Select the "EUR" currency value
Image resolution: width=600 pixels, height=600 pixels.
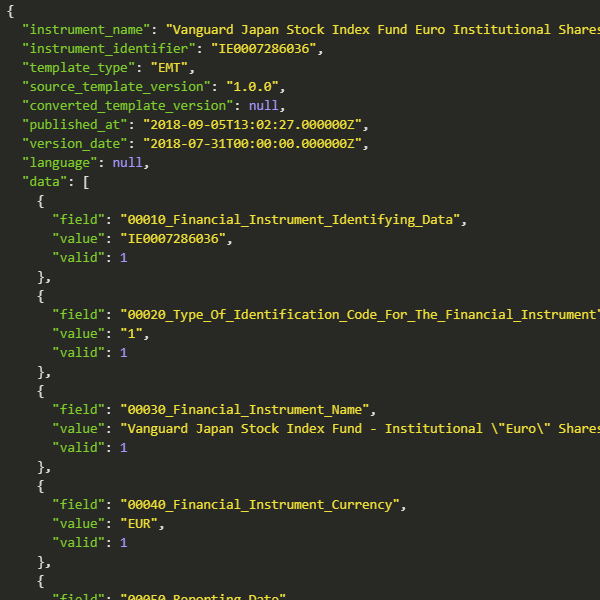(x=139, y=524)
